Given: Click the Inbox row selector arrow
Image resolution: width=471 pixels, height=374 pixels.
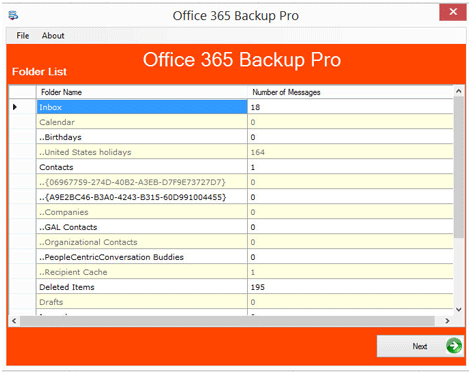Looking at the screenshot, I should pos(15,107).
